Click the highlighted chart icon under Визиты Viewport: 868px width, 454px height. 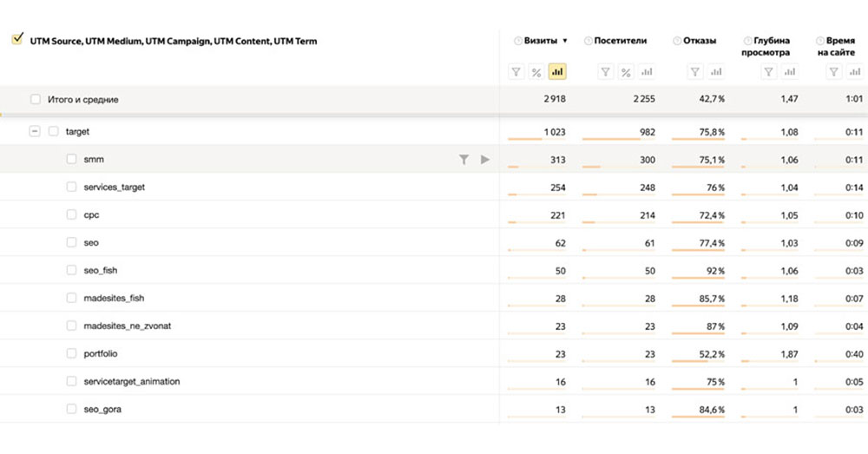pyautogui.click(x=557, y=72)
